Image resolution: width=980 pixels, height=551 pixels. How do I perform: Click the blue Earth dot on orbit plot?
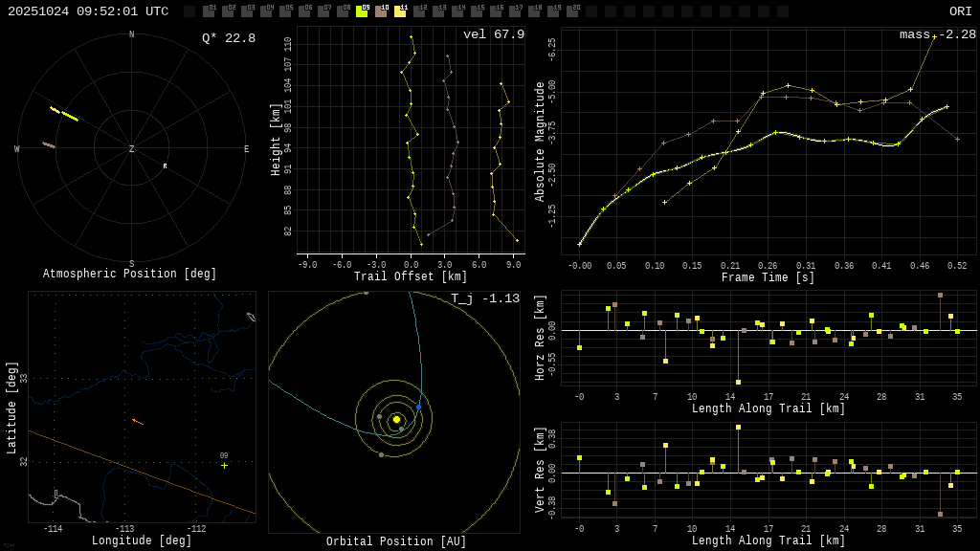418,407
